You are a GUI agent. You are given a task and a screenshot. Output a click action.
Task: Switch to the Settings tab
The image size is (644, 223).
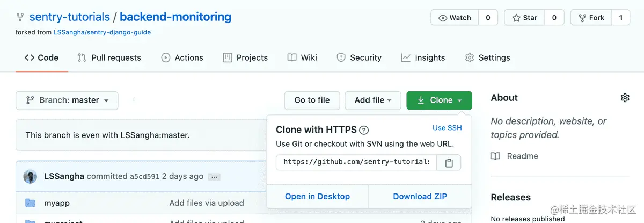pyautogui.click(x=487, y=57)
